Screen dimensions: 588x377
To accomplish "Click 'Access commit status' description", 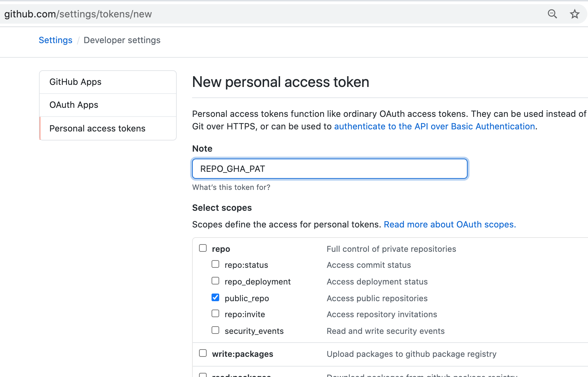I will 369,265.
